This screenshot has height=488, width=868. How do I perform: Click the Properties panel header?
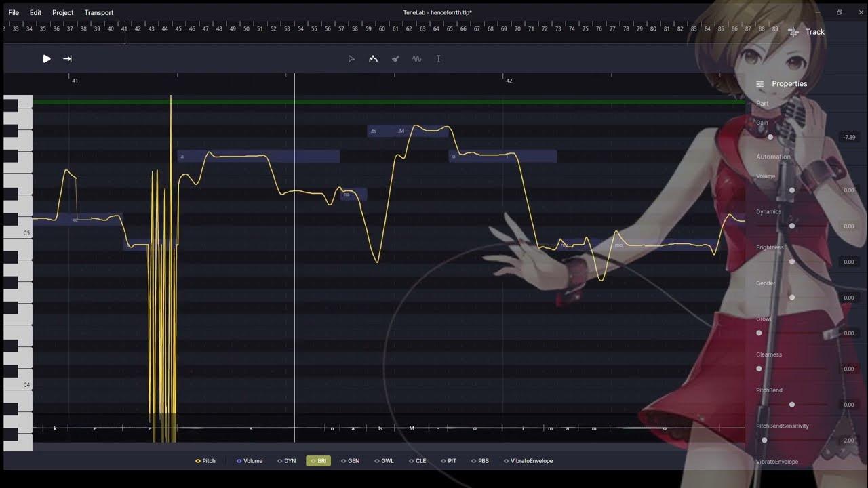pyautogui.click(x=789, y=84)
